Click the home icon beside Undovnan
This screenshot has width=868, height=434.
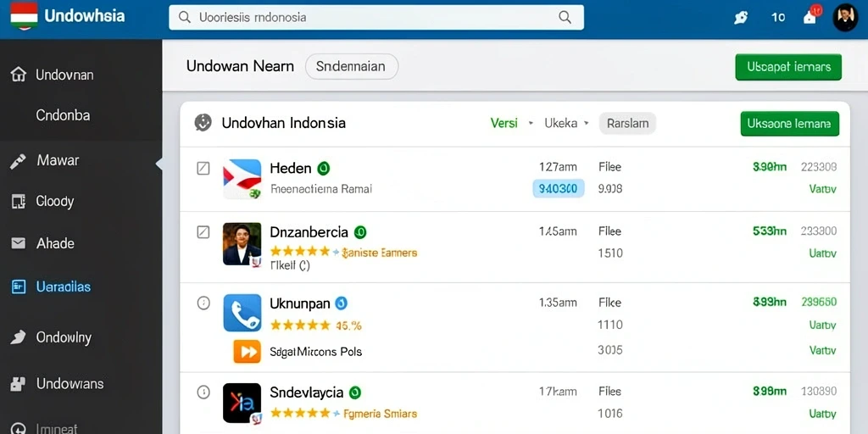(19, 75)
